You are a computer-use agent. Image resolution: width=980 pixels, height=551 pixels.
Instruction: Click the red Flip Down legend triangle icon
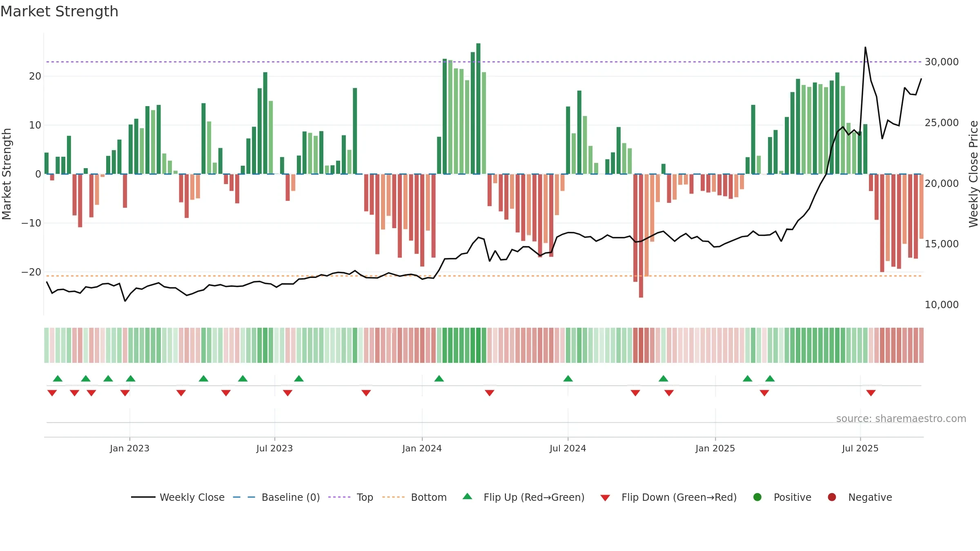point(605,498)
